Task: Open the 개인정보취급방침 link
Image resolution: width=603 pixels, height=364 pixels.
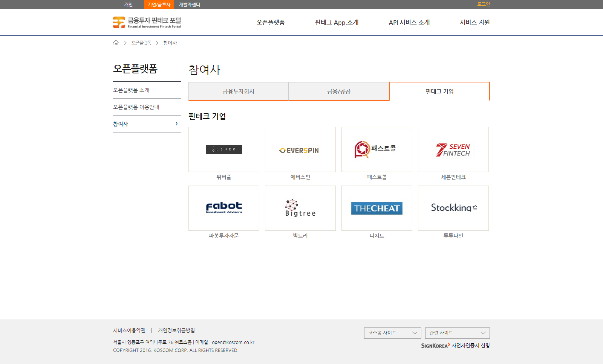Action: point(176,330)
